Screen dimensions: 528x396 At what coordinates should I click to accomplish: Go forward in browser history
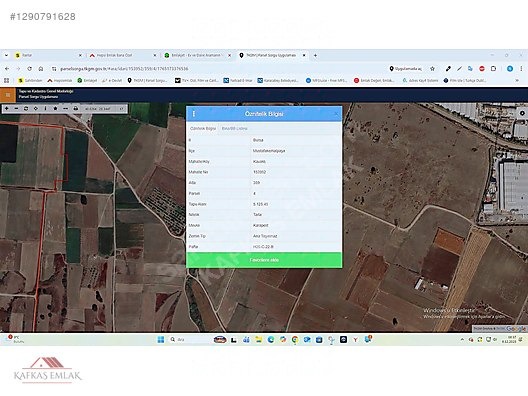[18, 69]
